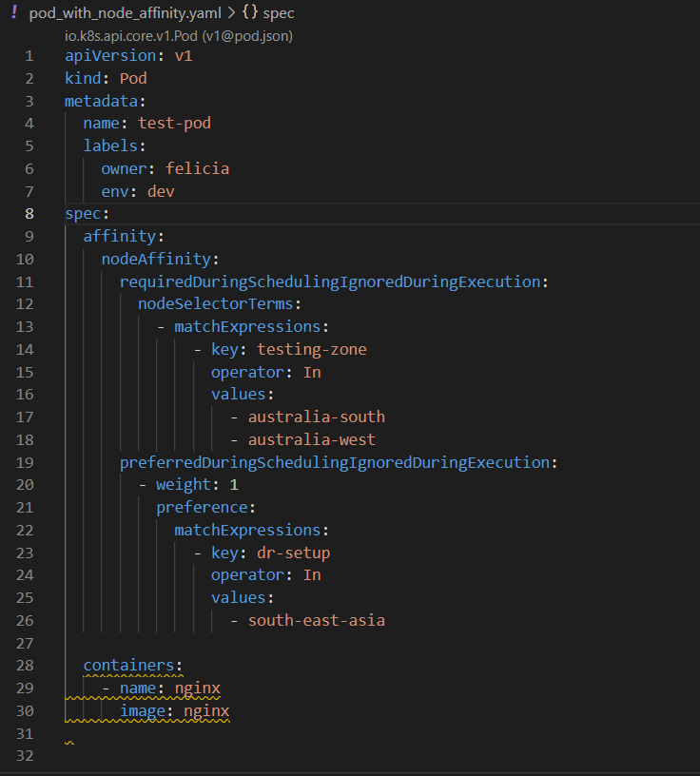Click the operator key on line 15
Screen dimensions: 700x776
coord(248,372)
